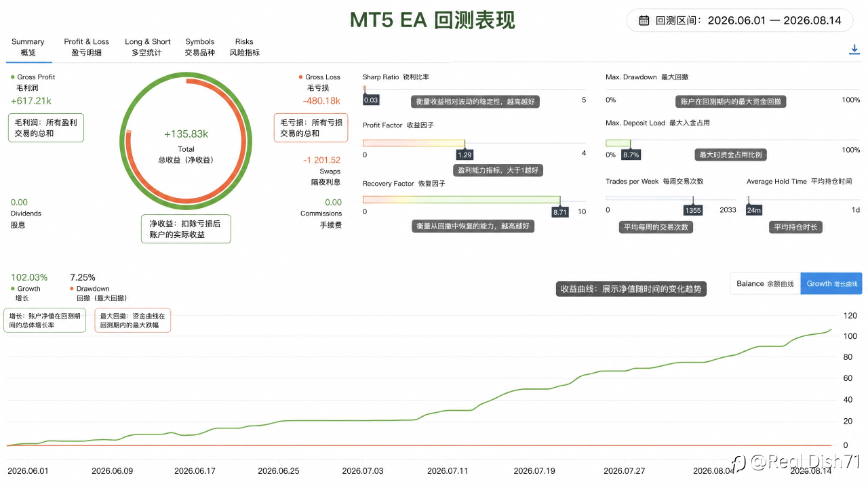Click the Swaps value -1 201.52
The height and width of the screenshot is (488, 868).
[x=321, y=160]
